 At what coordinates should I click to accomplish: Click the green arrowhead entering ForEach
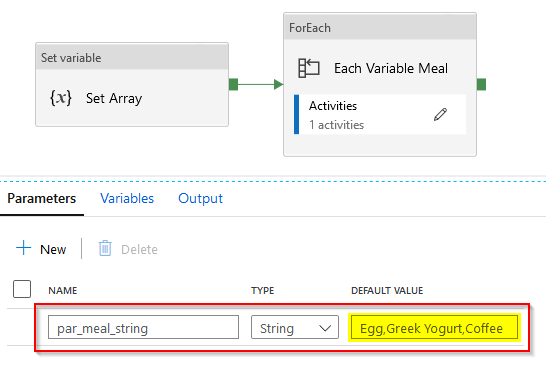tap(279, 84)
